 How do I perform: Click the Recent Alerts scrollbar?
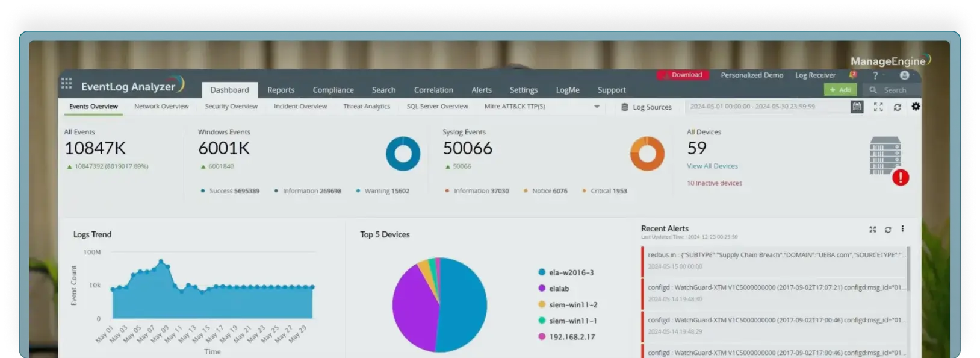[x=908, y=268]
